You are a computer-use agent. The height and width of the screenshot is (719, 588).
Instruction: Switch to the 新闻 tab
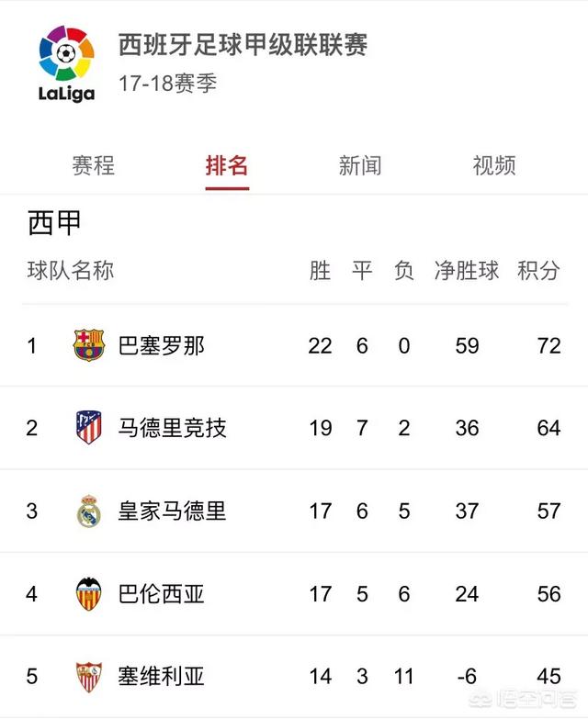(360, 165)
